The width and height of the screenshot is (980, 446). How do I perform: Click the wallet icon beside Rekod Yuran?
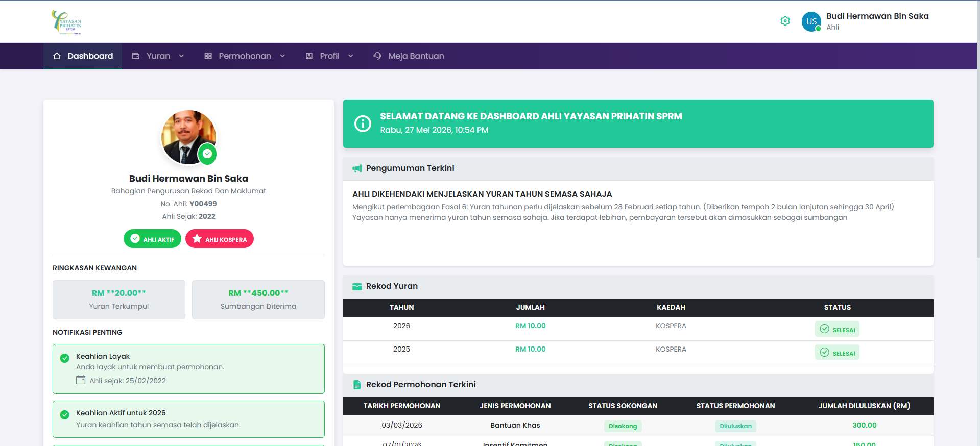pyautogui.click(x=357, y=287)
